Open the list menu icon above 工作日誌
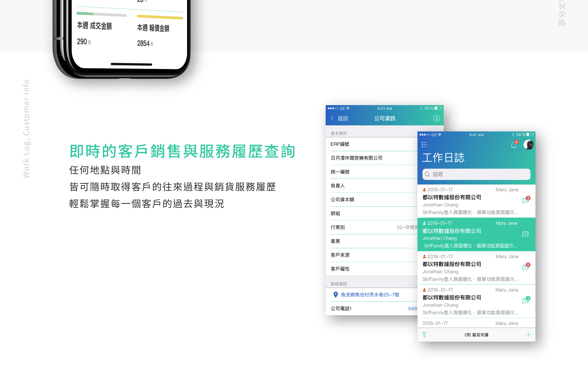 (424, 145)
